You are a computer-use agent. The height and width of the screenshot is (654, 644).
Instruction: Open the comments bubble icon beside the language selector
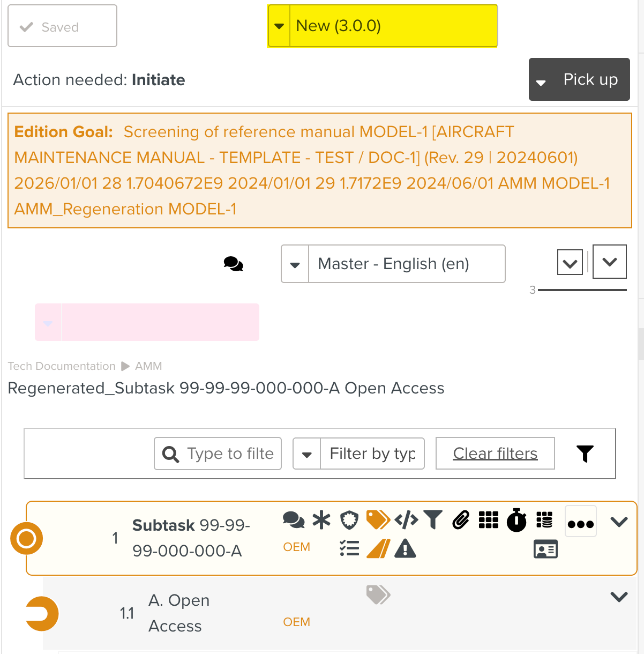tap(233, 264)
